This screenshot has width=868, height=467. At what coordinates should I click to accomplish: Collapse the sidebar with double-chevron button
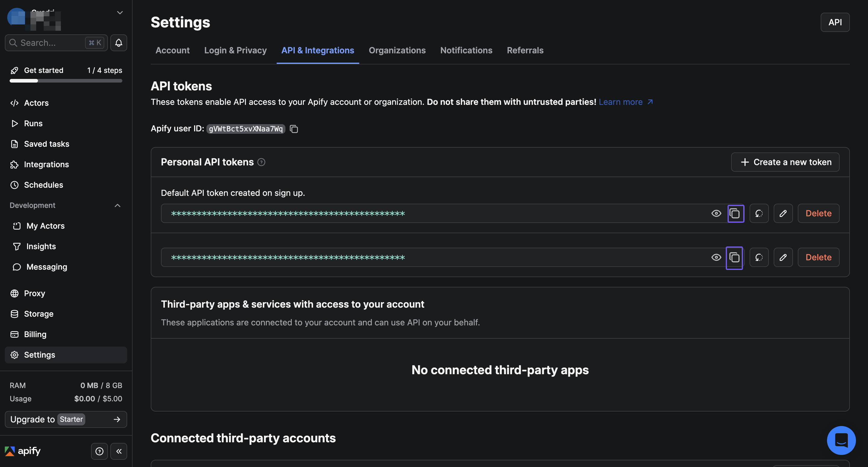pyautogui.click(x=119, y=451)
